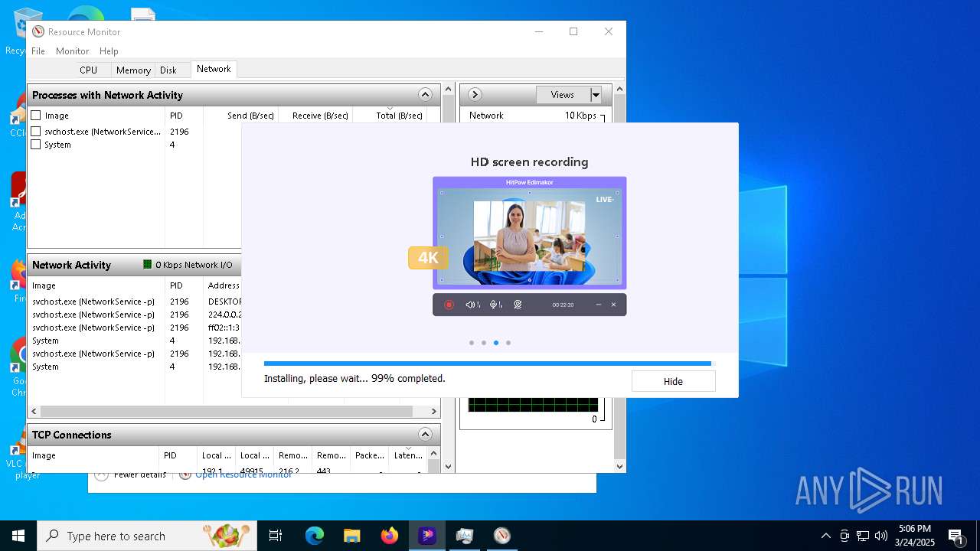Open the Monitor menu

(x=73, y=51)
